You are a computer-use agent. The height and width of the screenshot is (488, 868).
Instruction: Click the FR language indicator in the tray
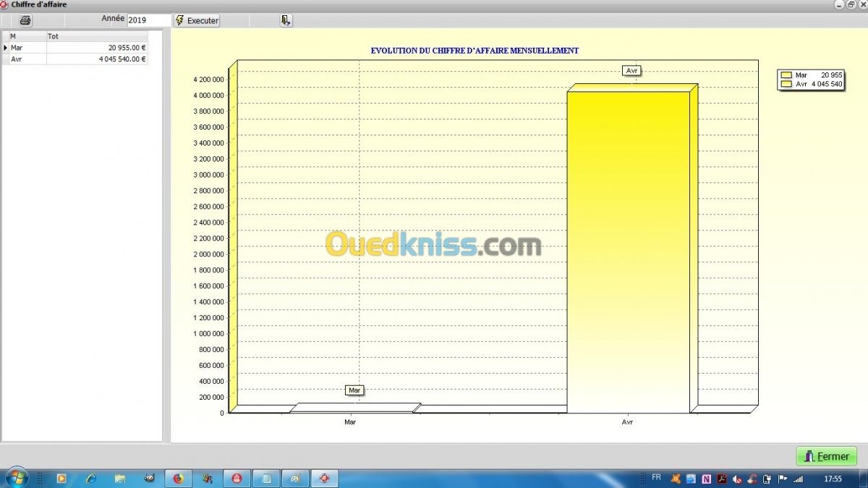click(x=656, y=477)
